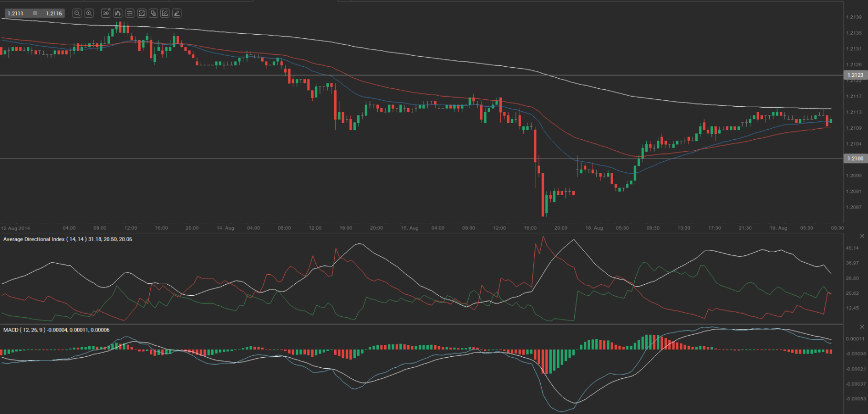Click the edit note square-pencil icon
868x414 pixels.
[x=165, y=13]
